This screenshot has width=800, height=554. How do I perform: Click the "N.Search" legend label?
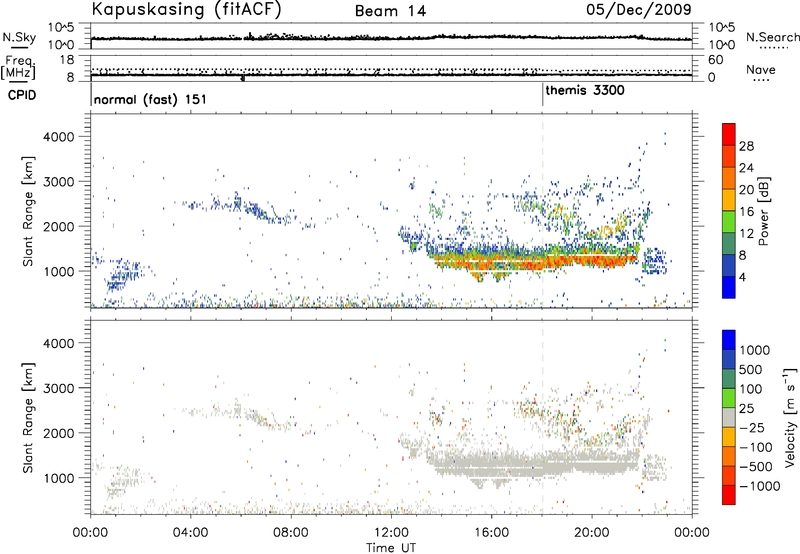pyautogui.click(x=772, y=37)
